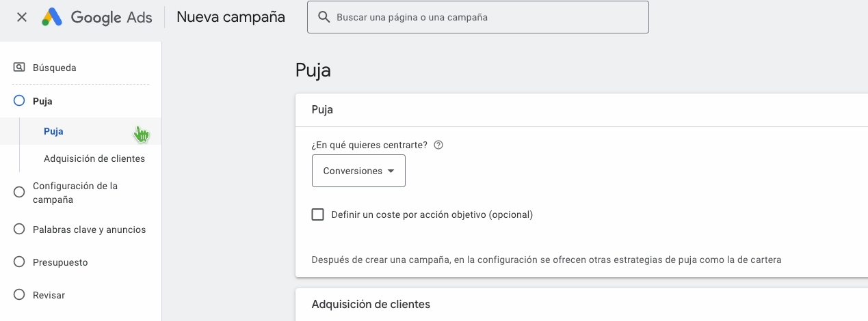Open Palabras clave y anuncios step
Viewport: 868px width, 321px height.
point(89,229)
